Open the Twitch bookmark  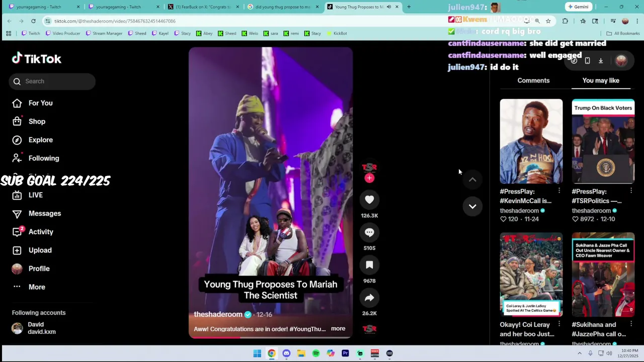point(31,33)
